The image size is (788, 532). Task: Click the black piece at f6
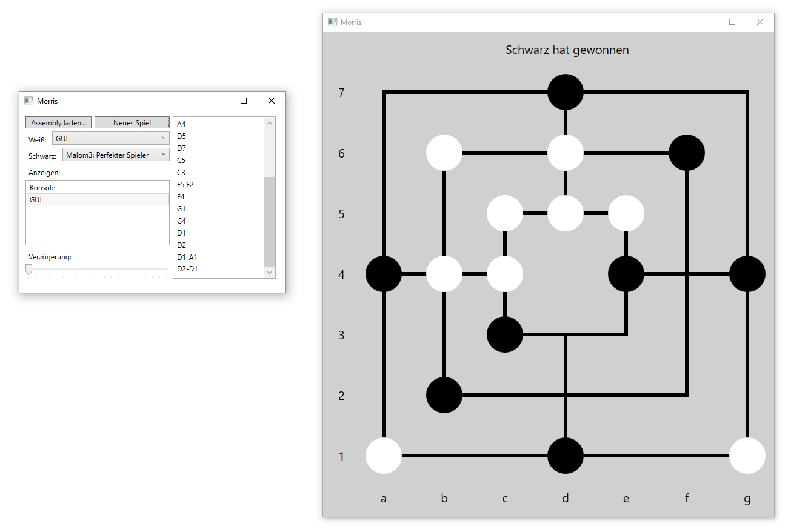[x=686, y=153]
